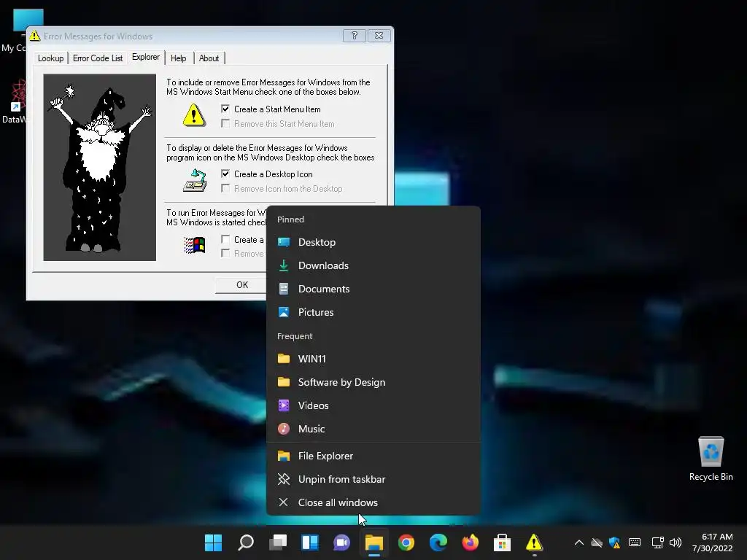Open Microsoft Store from the taskbar

click(502, 542)
